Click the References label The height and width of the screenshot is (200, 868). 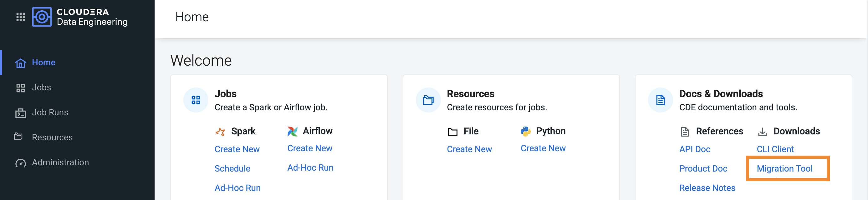[x=719, y=131]
